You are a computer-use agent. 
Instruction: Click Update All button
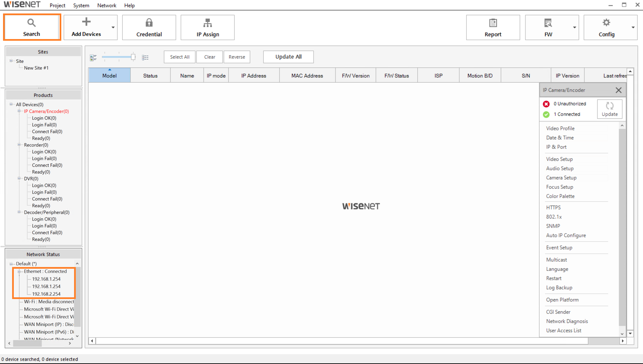(x=289, y=57)
